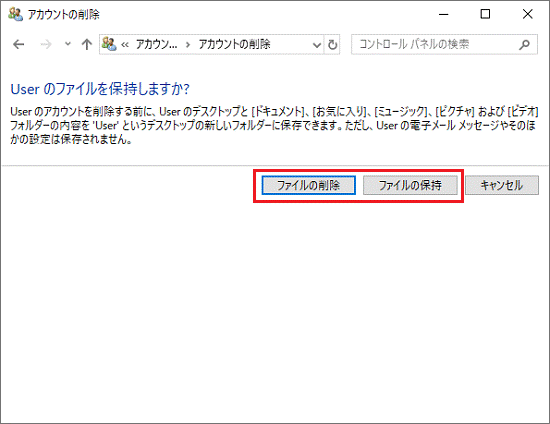The image size is (550, 424).
Task: Cancel with the キャンセル button
Action: (x=502, y=185)
